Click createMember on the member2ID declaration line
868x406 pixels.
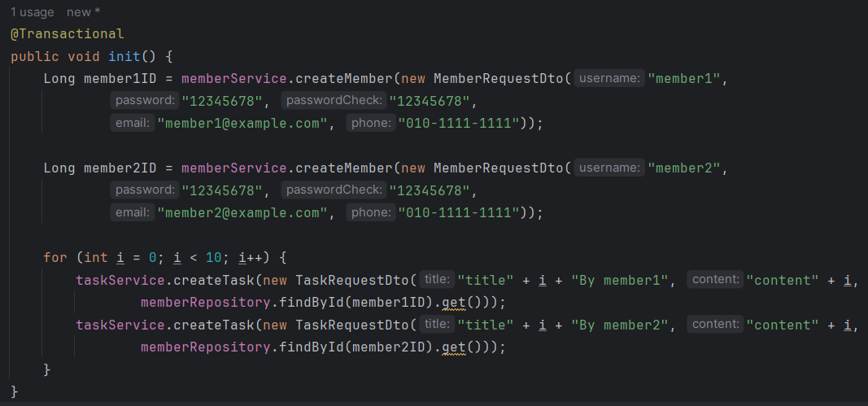coord(343,168)
